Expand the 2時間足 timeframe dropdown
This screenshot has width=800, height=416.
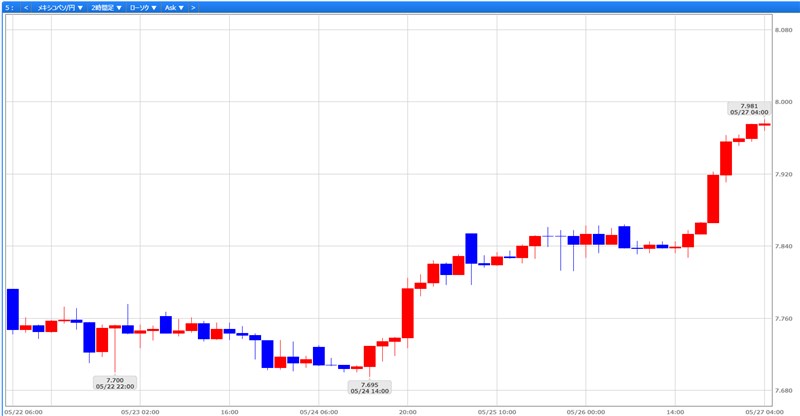[105, 7]
